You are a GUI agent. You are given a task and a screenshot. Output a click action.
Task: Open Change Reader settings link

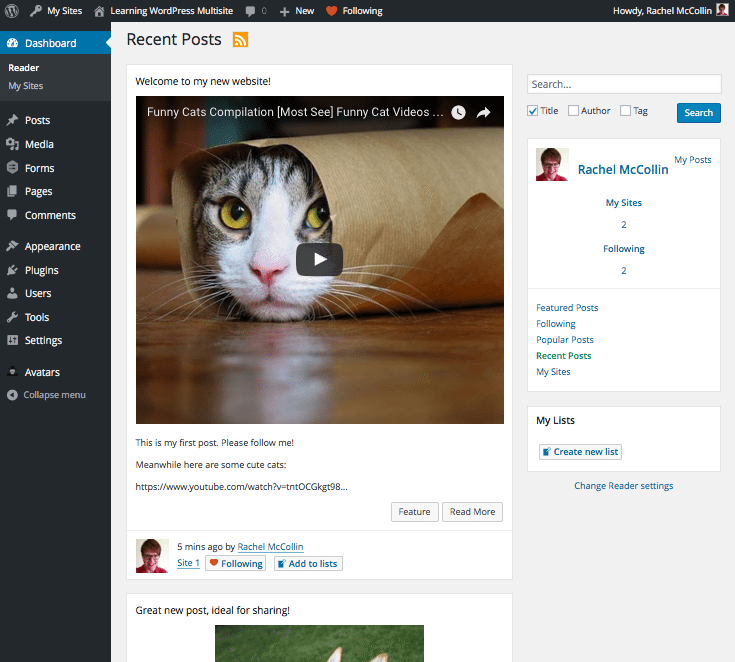pyautogui.click(x=623, y=486)
